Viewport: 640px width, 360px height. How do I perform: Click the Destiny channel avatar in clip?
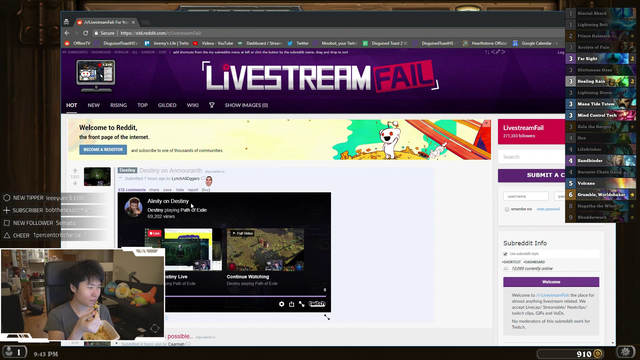[x=133, y=207]
